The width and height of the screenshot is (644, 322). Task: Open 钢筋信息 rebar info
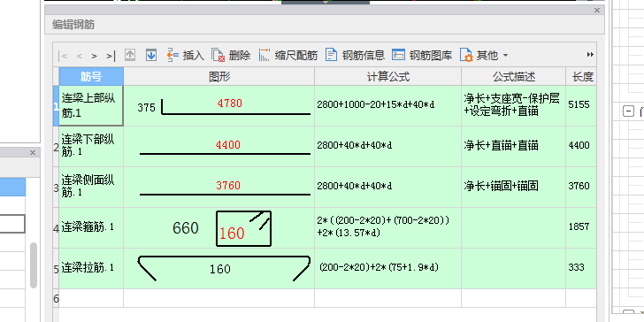(356, 55)
